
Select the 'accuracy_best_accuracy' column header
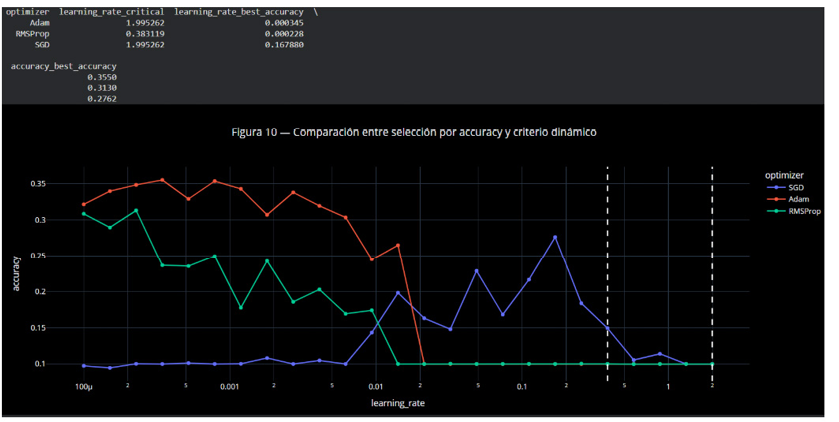click(64, 66)
